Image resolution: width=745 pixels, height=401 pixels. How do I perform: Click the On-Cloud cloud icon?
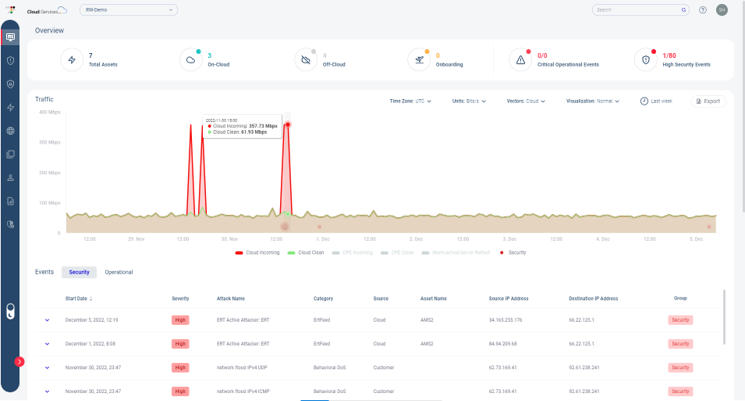click(190, 60)
